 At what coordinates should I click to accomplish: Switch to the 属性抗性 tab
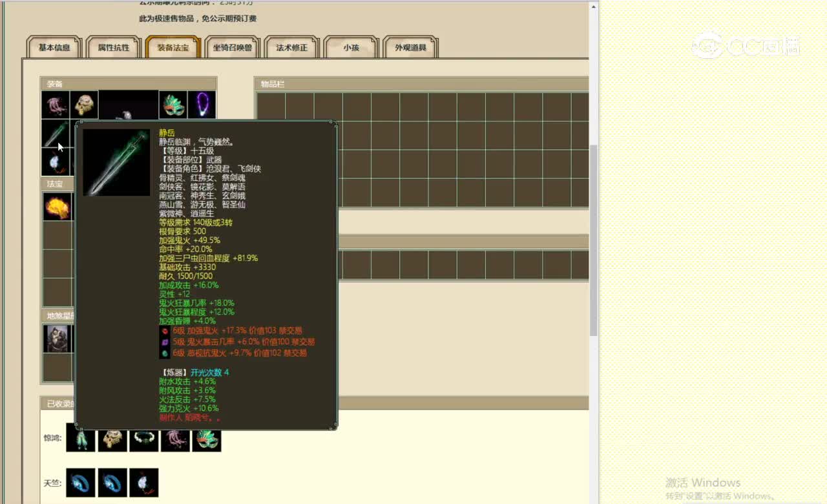114,47
